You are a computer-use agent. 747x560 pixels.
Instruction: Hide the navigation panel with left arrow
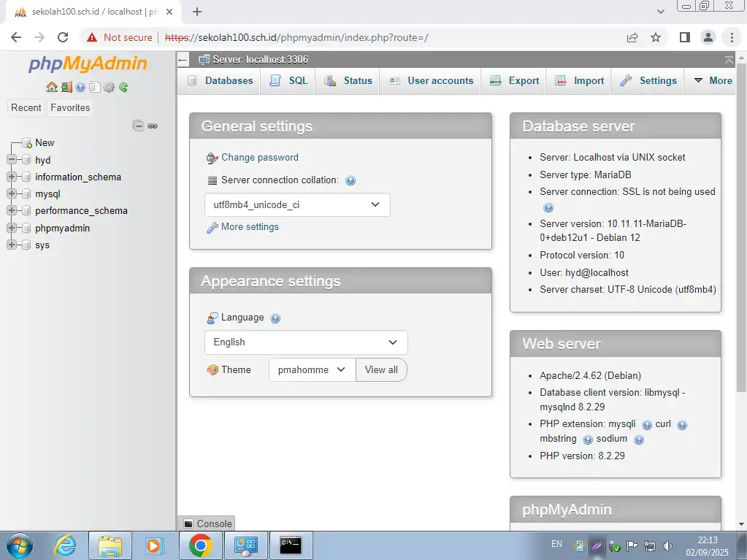(183, 60)
